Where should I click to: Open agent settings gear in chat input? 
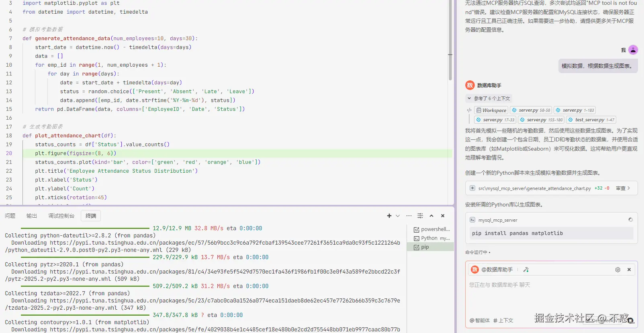click(x=618, y=270)
